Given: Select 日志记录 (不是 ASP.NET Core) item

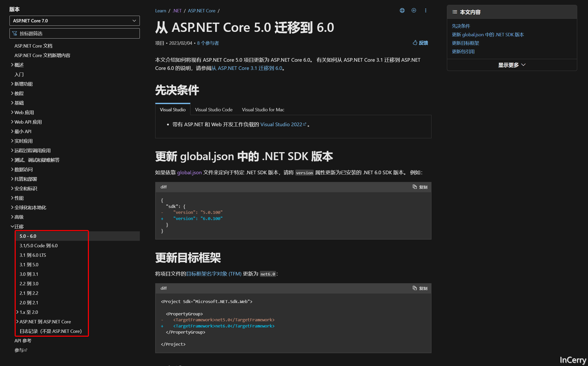Looking at the screenshot, I should click(x=51, y=331).
